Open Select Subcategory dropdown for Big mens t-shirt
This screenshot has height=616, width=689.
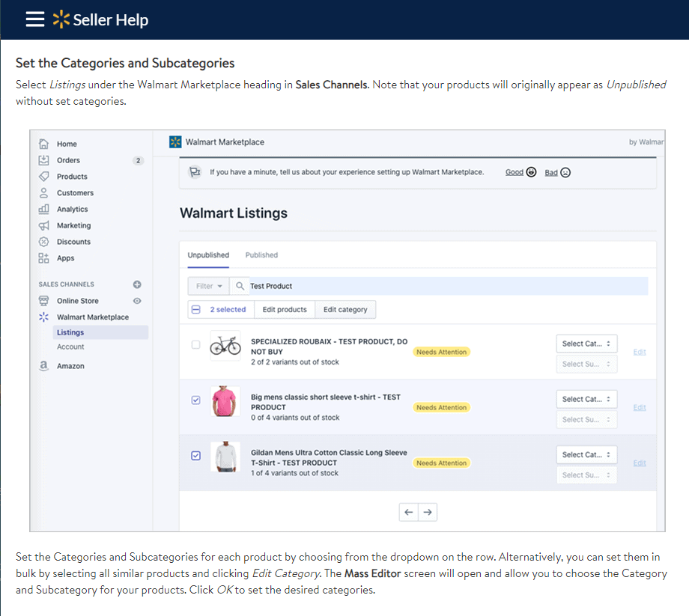586,419
